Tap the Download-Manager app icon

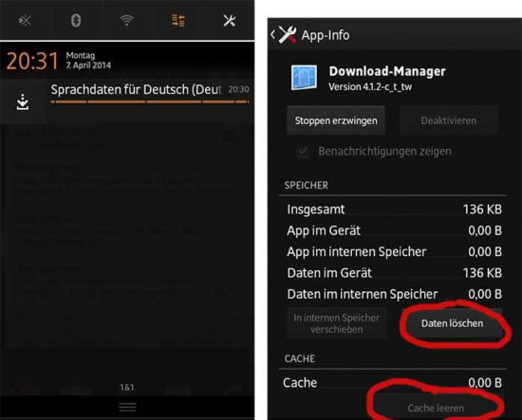point(304,78)
